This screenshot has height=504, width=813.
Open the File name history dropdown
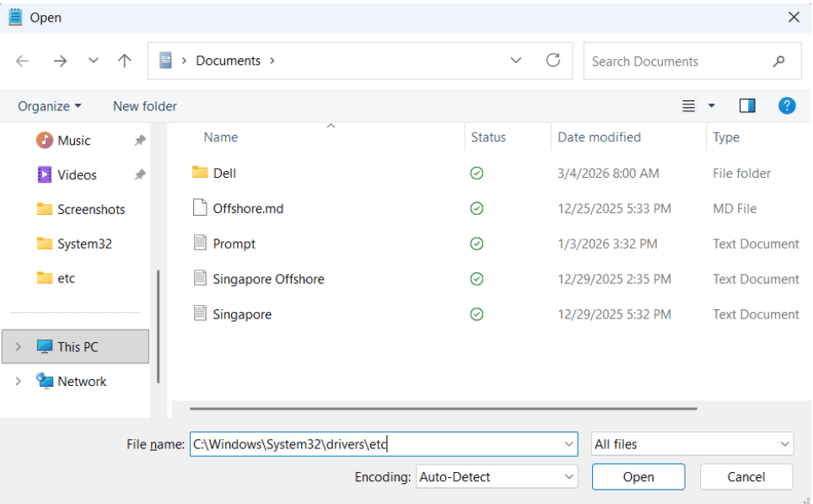tap(568, 444)
